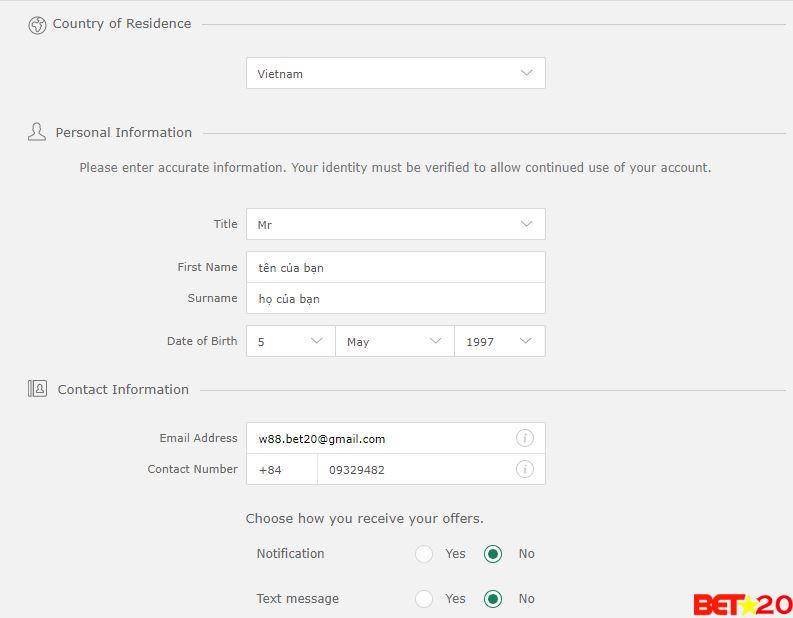793x618 pixels.
Task: Click the Email Address input field
Action: coord(380,438)
